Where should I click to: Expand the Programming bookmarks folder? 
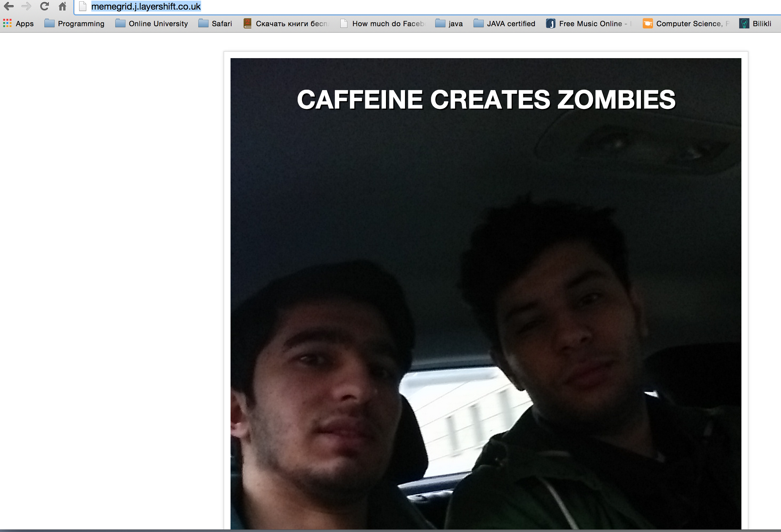click(x=75, y=24)
